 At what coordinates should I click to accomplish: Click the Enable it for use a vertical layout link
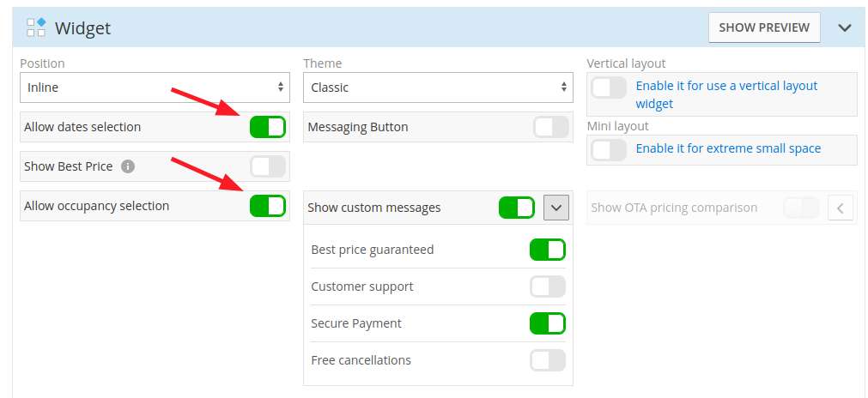click(726, 94)
